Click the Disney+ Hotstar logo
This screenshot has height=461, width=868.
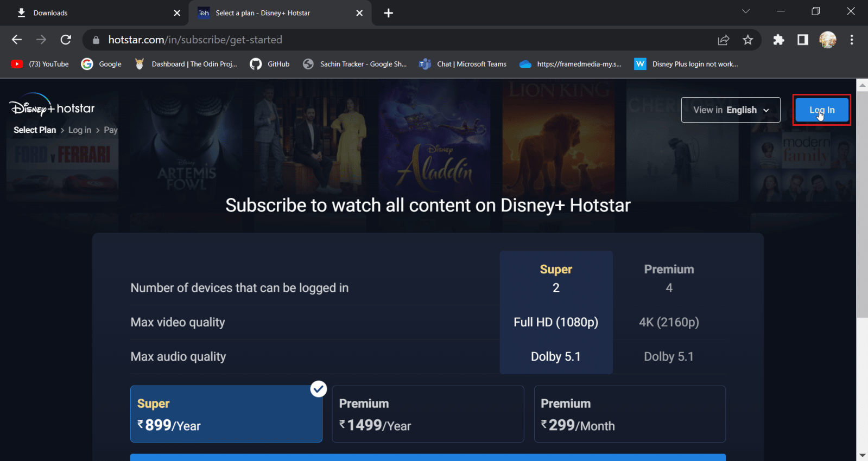click(52, 107)
